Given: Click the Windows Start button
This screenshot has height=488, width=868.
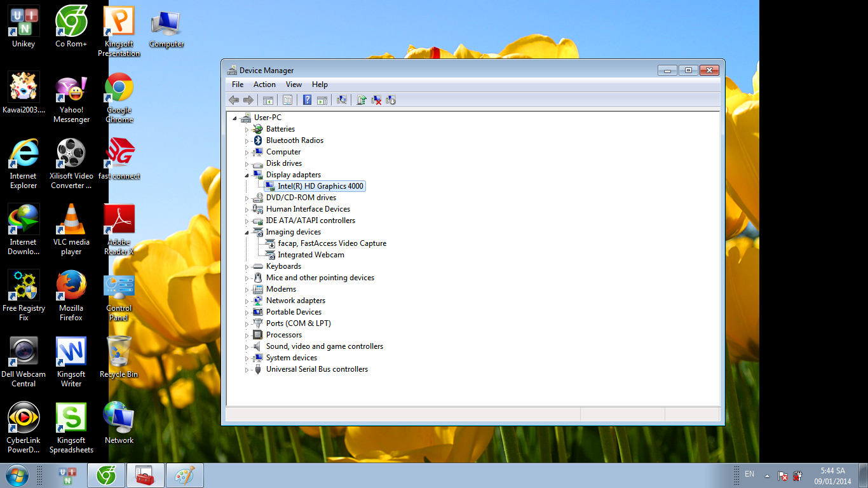Looking at the screenshot, I should pos(17,475).
